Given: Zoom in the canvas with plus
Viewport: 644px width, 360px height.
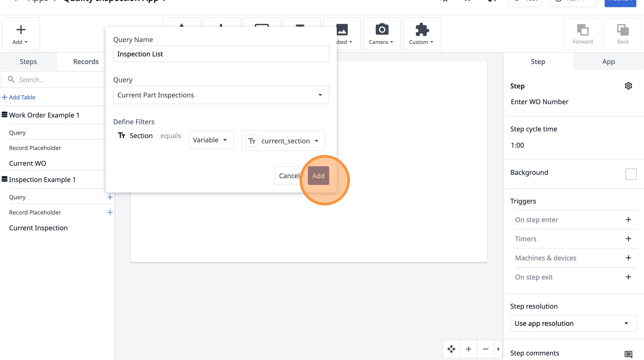Looking at the screenshot, I should pyautogui.click(x=469, y=349).
